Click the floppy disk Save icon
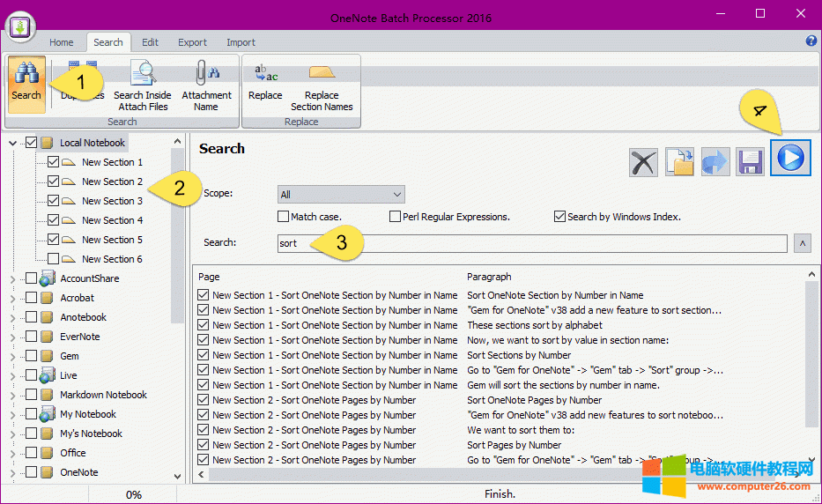Viewport: 822px width, 504px height. [751, 161]
